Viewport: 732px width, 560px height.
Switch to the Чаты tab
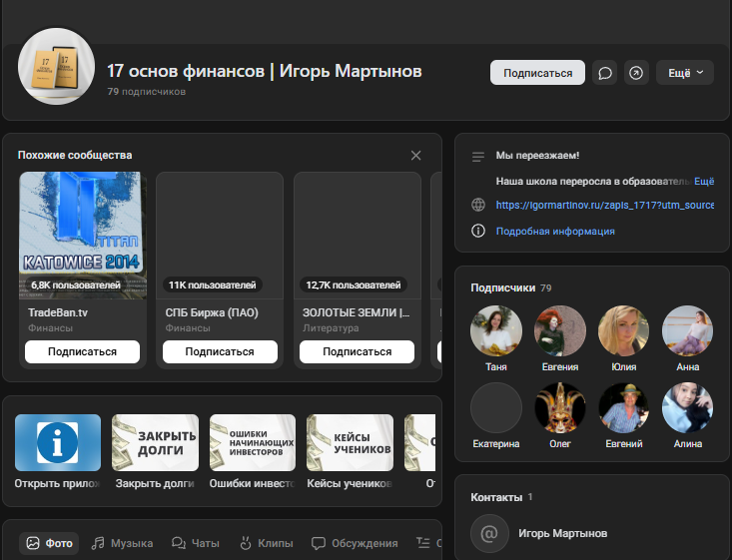coord(195,543)
